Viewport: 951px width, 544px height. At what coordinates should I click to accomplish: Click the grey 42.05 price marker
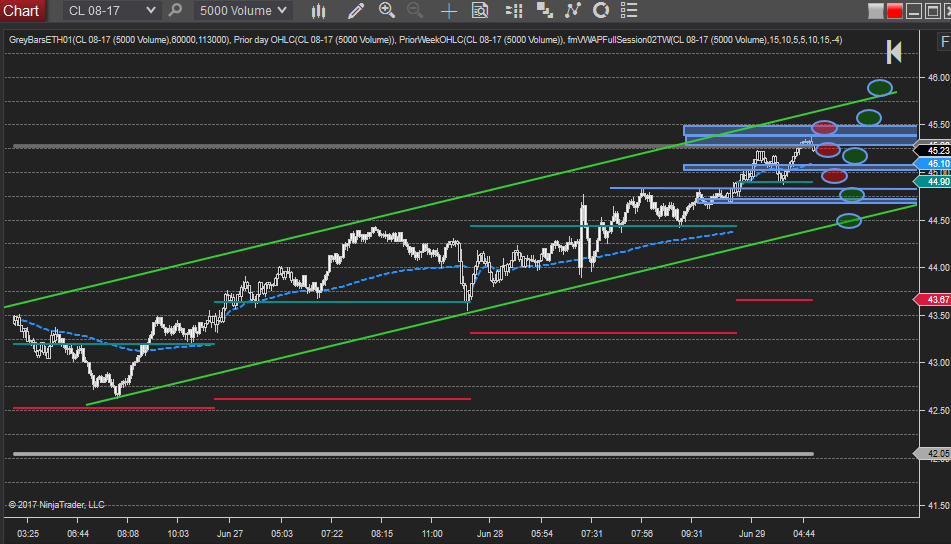point(933,454)
